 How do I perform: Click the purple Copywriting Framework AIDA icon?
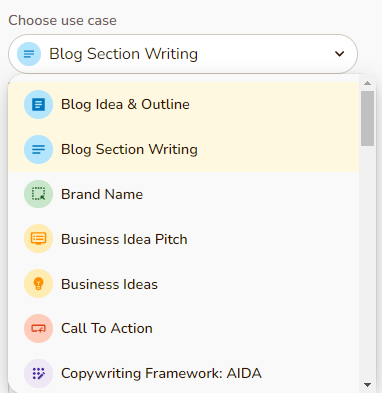[x=38, y=373]
